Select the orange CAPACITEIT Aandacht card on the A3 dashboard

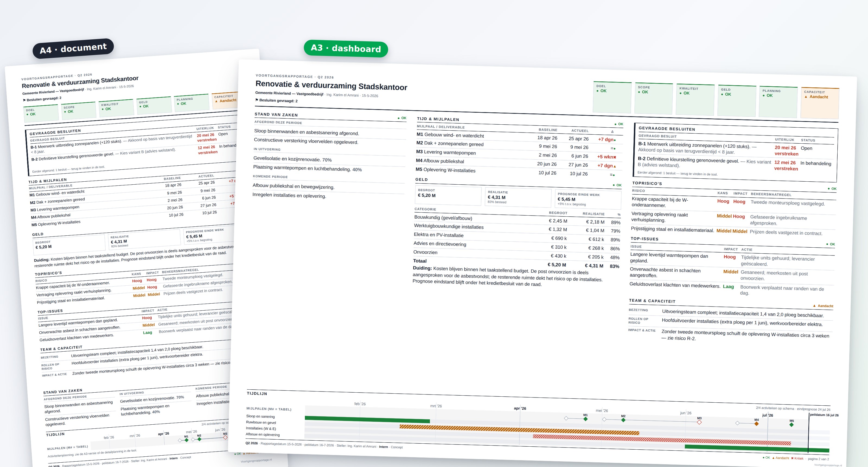(x=819, y=103)
